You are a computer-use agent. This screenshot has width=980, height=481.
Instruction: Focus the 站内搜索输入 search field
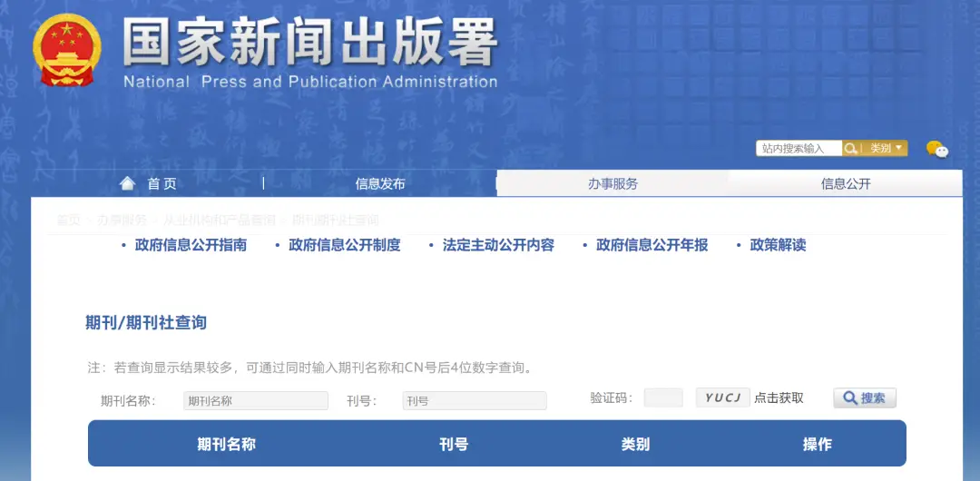pyautogui.click(x=799, y=148)
